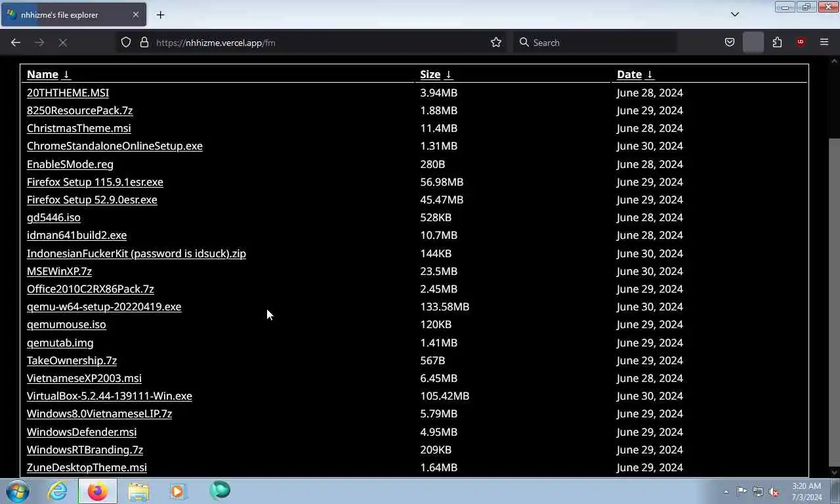The height and width of the screenshot is (504, 840).
Task: List all tabs dropdown arrow
Action: pyautogui.click(x=734, y=14)
